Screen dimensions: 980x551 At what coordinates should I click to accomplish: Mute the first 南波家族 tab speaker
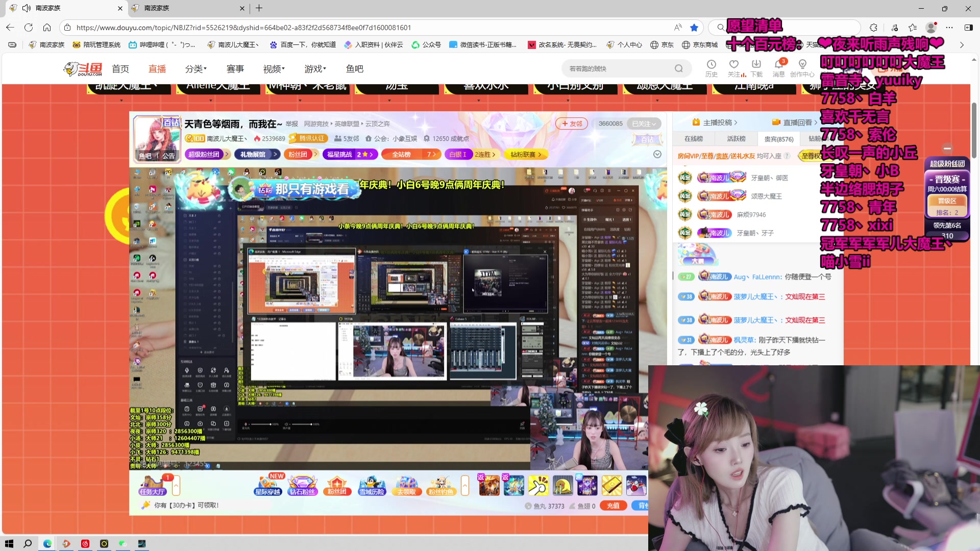coord(27,8)
